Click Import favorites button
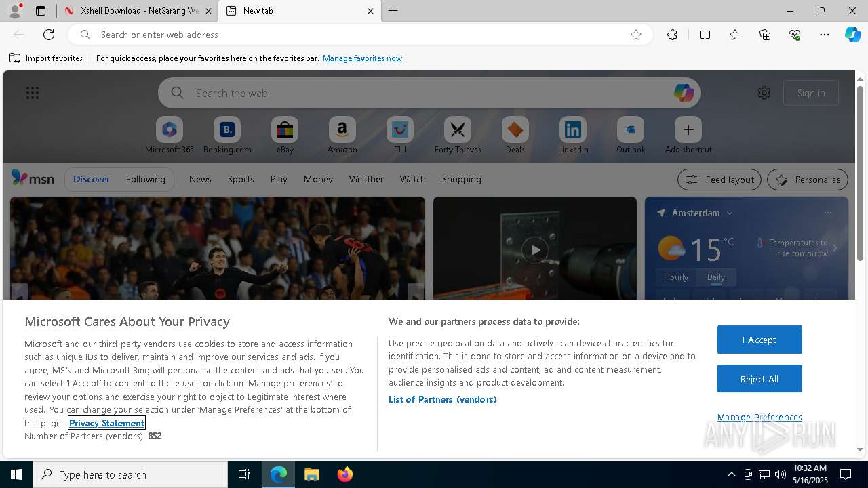 coord(46,58)
